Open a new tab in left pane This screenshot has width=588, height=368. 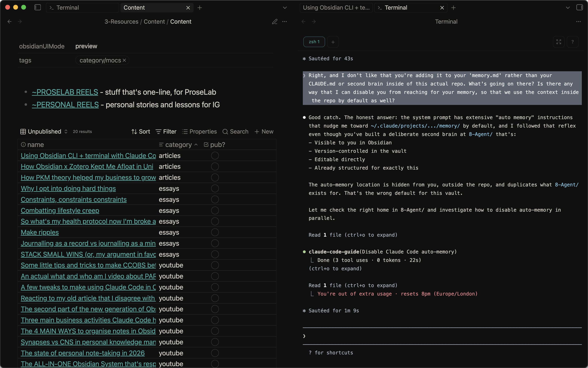pos(200,8)
